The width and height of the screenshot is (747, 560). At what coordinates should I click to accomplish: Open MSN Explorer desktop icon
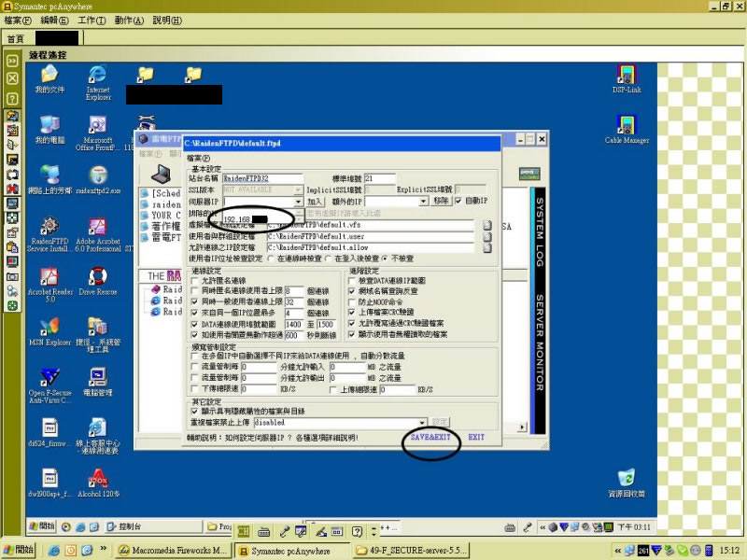49,331
